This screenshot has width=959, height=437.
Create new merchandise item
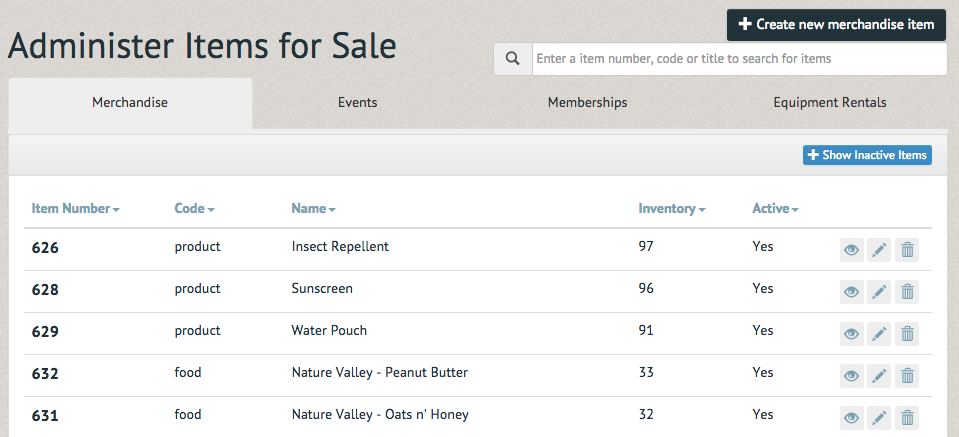click(x=836, y=25)
